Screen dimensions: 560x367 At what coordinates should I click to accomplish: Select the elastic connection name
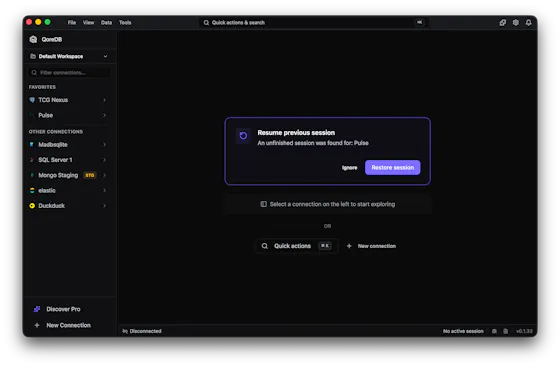(x=47, y=191)
